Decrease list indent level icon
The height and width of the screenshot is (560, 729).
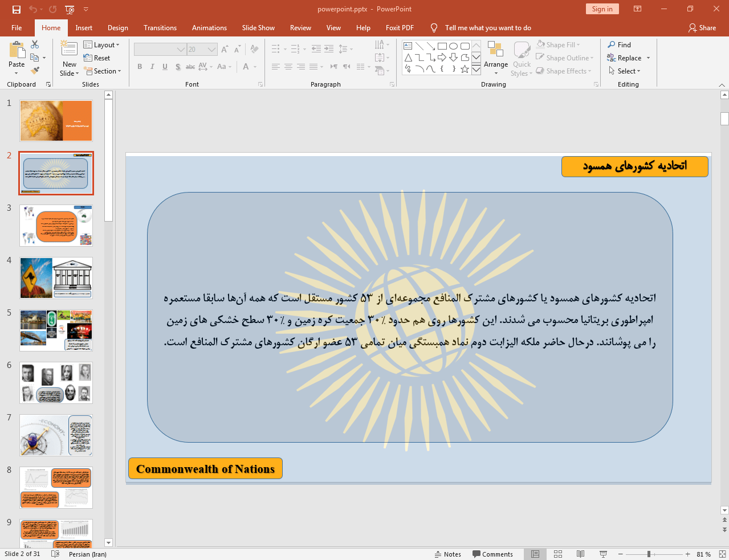coord(316,49)
